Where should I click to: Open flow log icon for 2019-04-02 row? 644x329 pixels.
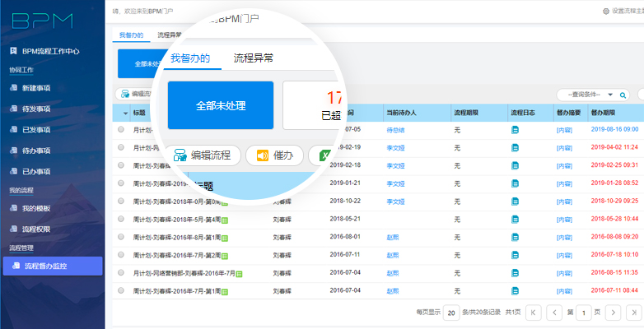click(515, 147)
